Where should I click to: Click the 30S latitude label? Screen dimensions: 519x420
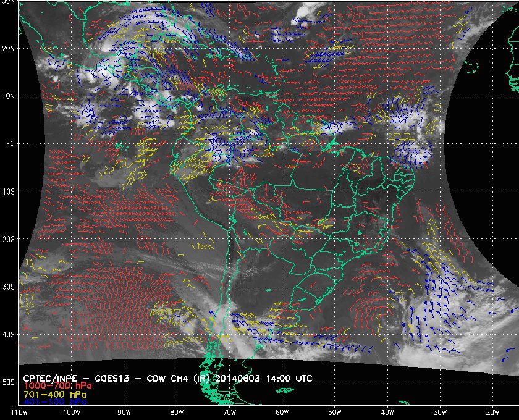pos(9,287)
